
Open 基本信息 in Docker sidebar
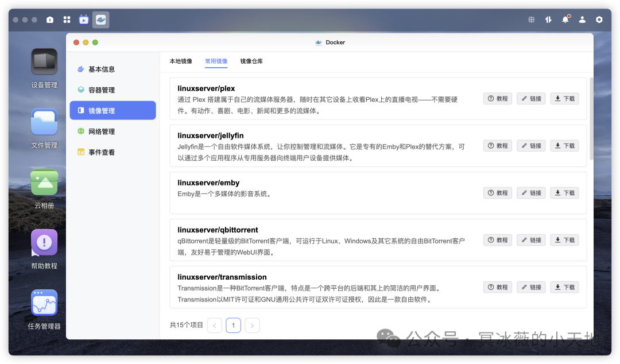pos(113,69)
